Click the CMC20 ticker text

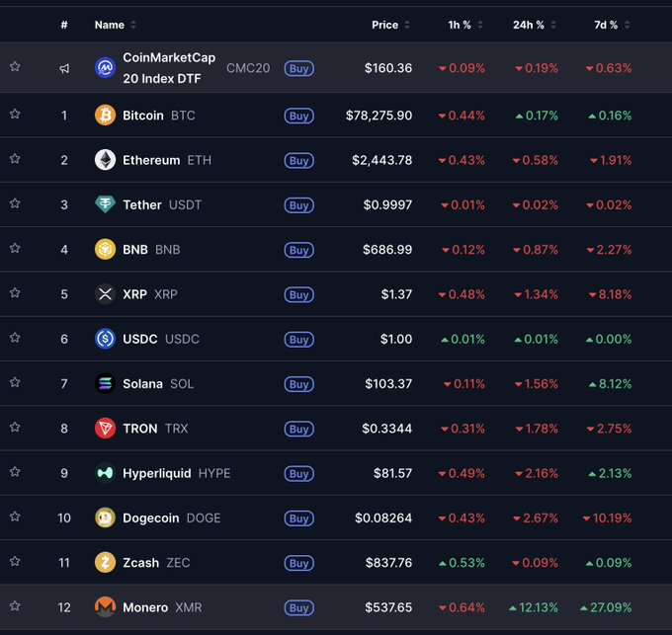coord(248,68)
